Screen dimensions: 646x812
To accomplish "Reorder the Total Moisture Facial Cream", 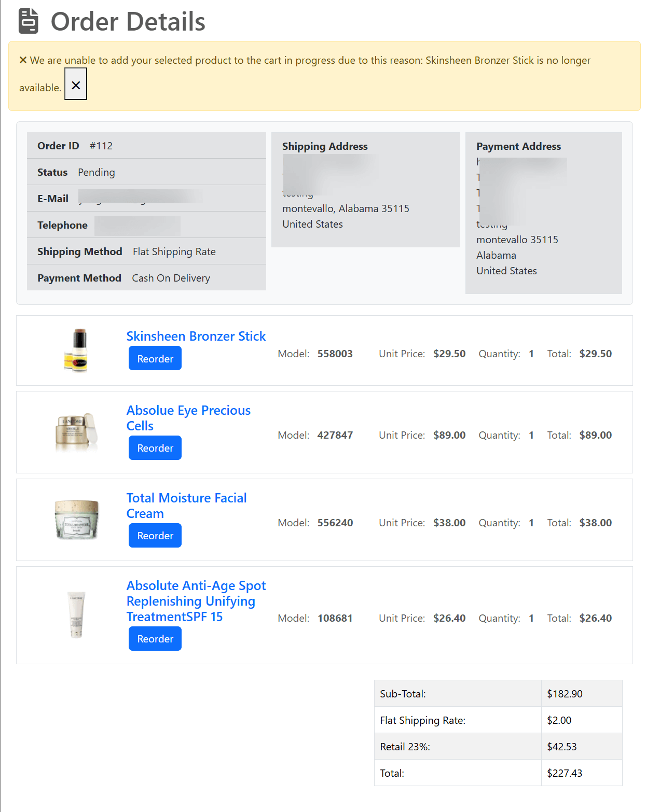I will tap(155, 536).
